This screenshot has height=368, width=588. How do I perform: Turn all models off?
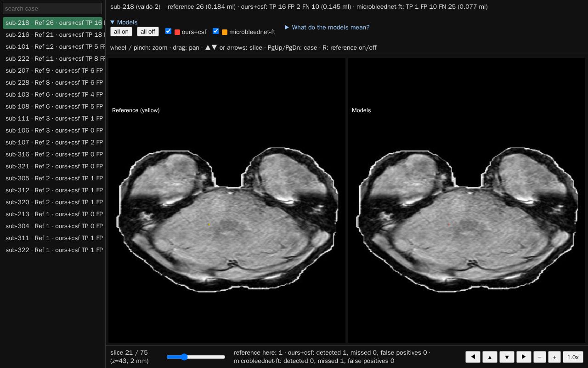coord(148,32)
